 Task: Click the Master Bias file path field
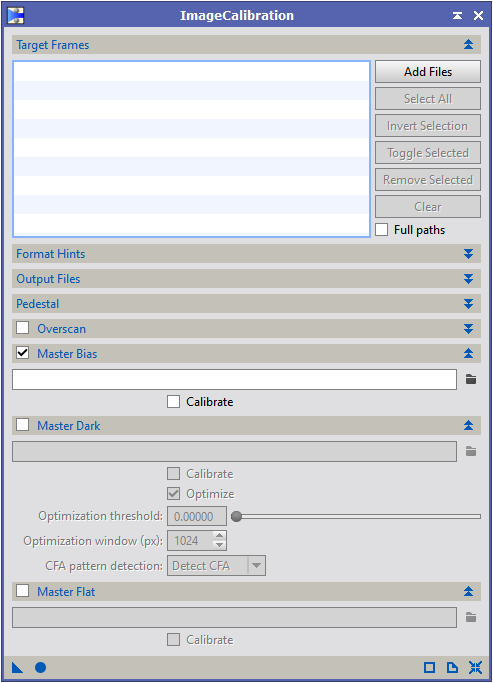[234, 379]
